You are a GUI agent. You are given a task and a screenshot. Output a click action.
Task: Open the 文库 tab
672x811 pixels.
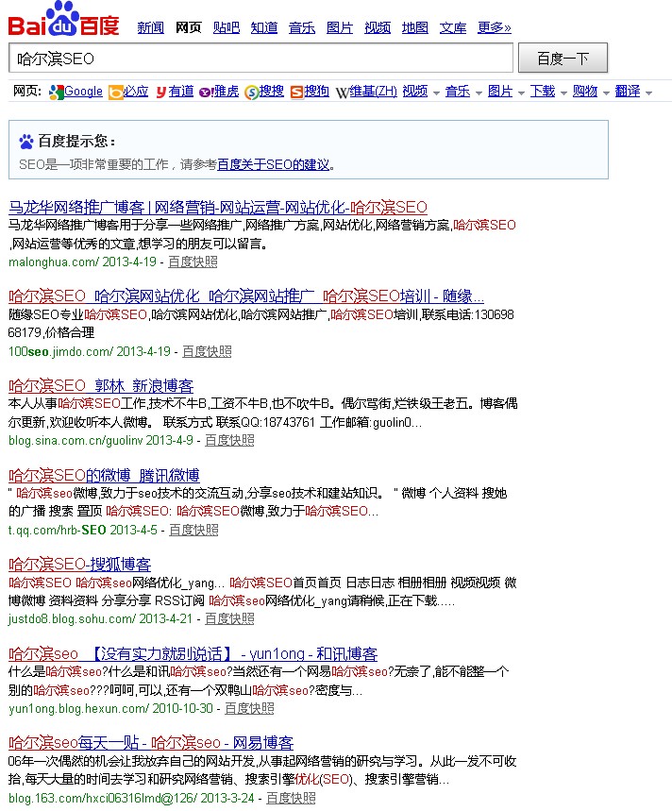[x=453, y=27]
